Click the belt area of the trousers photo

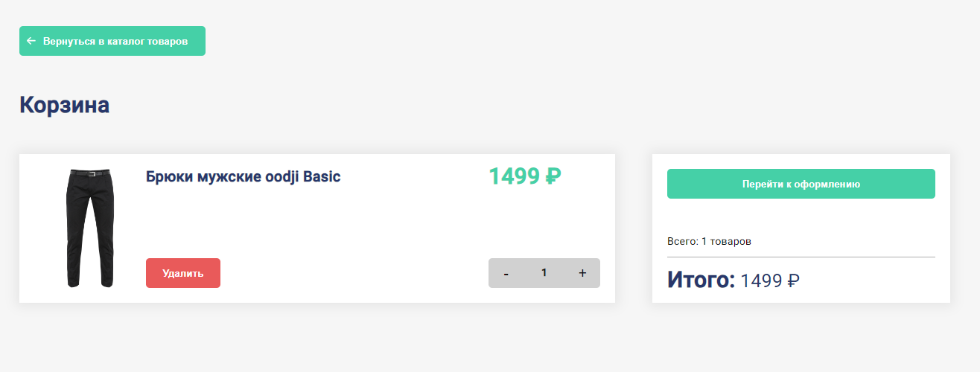point(90,173)
